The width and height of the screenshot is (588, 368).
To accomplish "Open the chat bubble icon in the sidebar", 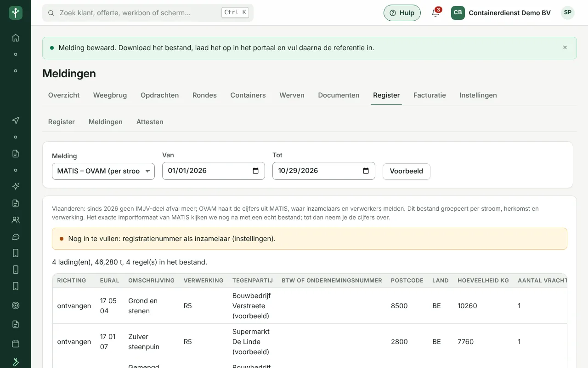I will click(16, 237).
